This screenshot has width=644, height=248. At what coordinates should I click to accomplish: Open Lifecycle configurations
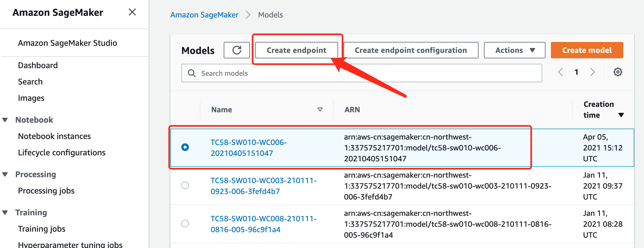(x=62, y=153)
